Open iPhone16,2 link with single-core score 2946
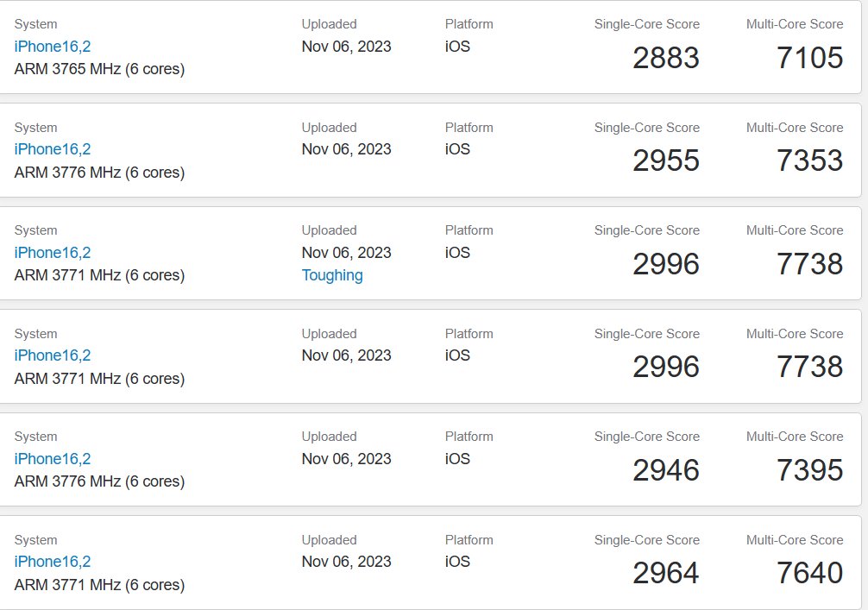 pyautogui.click(x=53, y=458)
